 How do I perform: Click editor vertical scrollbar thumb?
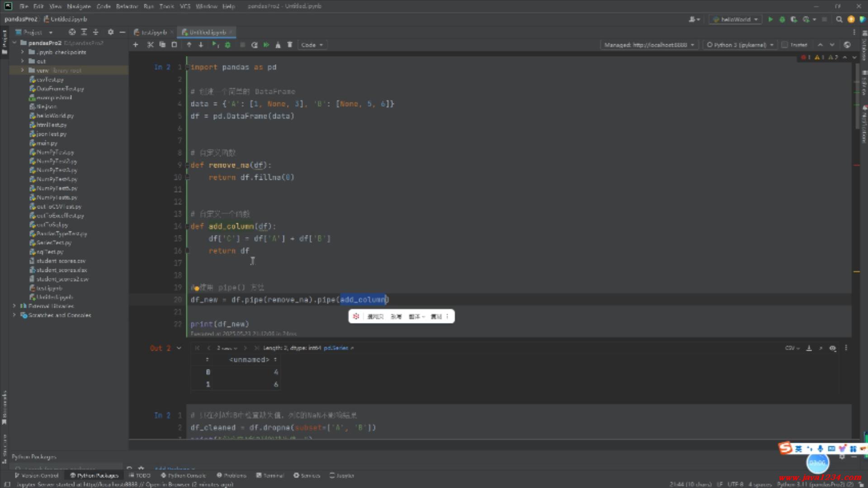click(857, 96)
